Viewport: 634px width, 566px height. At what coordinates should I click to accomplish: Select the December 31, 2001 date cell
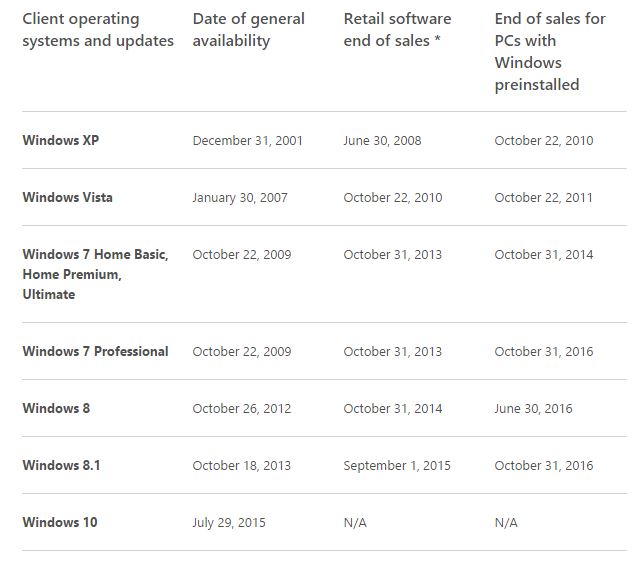coord(247,141)
